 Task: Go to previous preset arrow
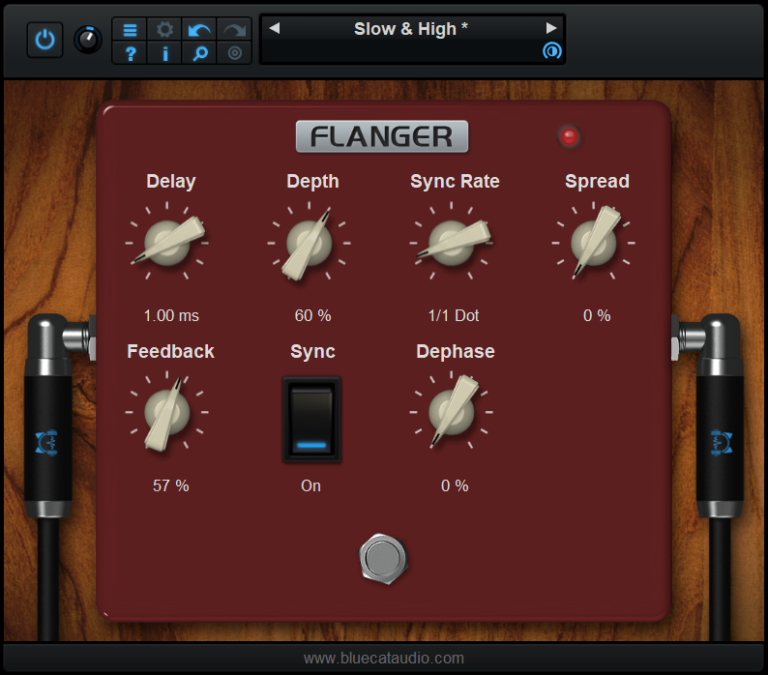click(x=275, y=28)
